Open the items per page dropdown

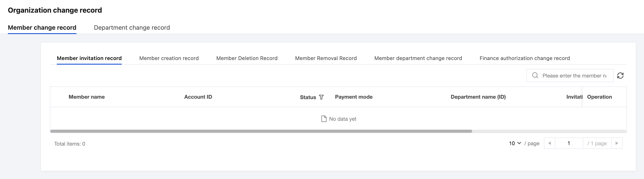pos(515,143)
